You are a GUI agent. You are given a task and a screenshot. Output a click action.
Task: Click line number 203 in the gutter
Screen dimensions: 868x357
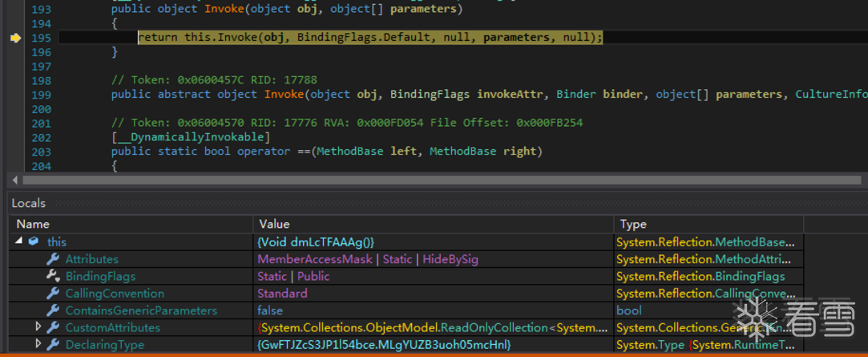tap(41, 152)
